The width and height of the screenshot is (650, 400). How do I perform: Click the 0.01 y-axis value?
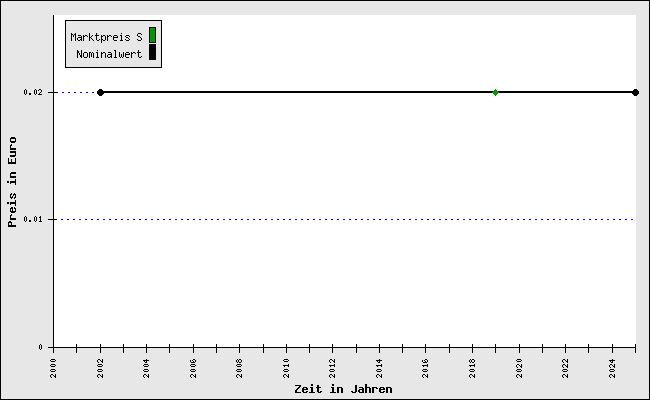click(33, 219)
